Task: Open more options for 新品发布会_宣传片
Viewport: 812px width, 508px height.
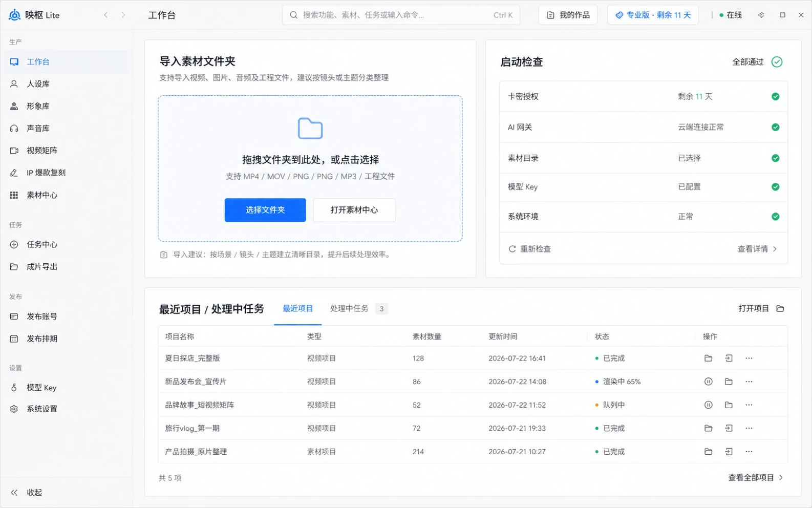Action: (749, 382)
